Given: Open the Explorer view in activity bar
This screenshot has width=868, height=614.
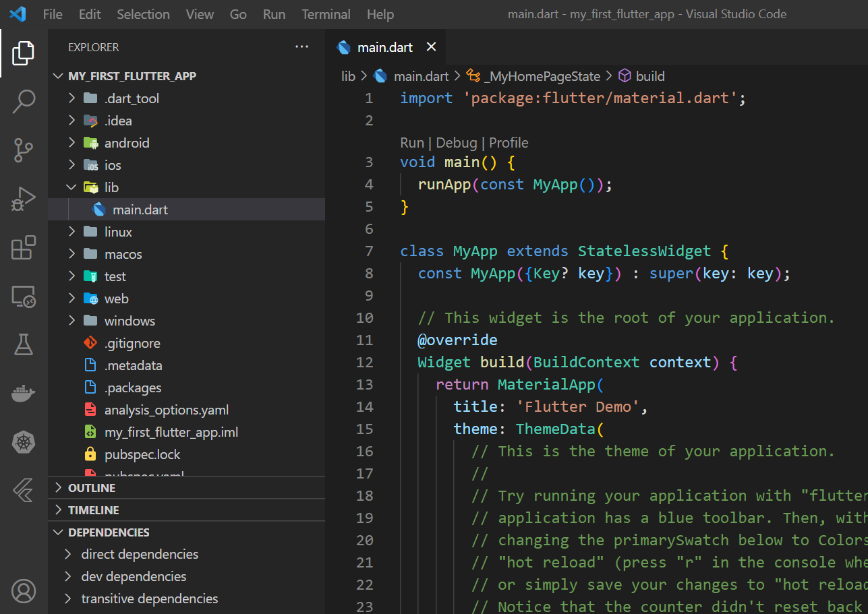Looking at the screenshot, I should [24, 53].
